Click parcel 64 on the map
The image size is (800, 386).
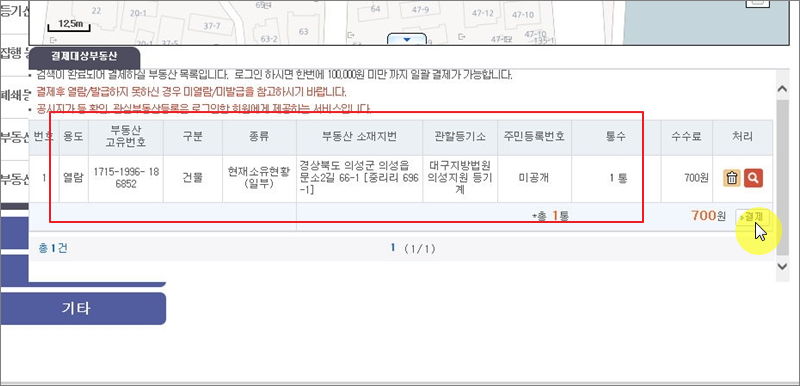[x=376, y=9]
